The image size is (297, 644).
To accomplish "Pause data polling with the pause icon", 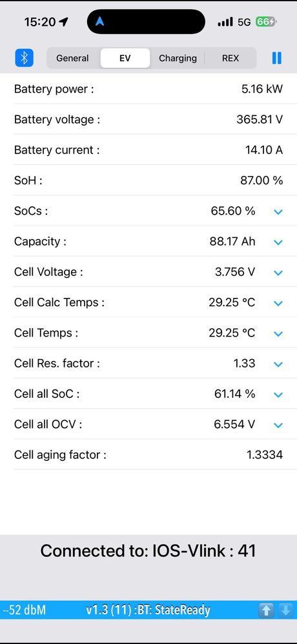I will click(x=277, y=58).
